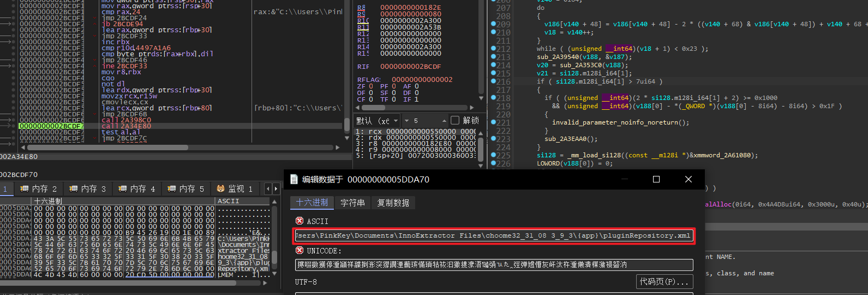Image resolution: width=868 pixels, height=295 pixels.
Task: Toggle breakpoint dot on IDA line 209
Action: click(x=493, y=24)
